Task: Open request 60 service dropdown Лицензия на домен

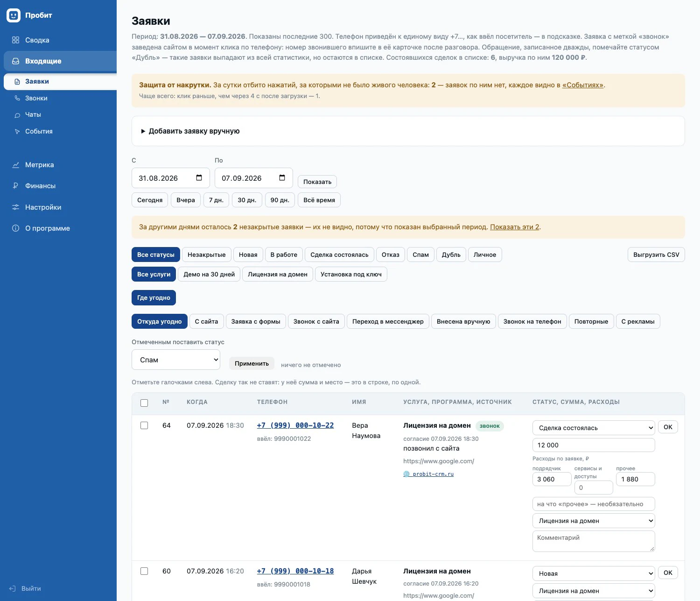Action: pos(594,591)
